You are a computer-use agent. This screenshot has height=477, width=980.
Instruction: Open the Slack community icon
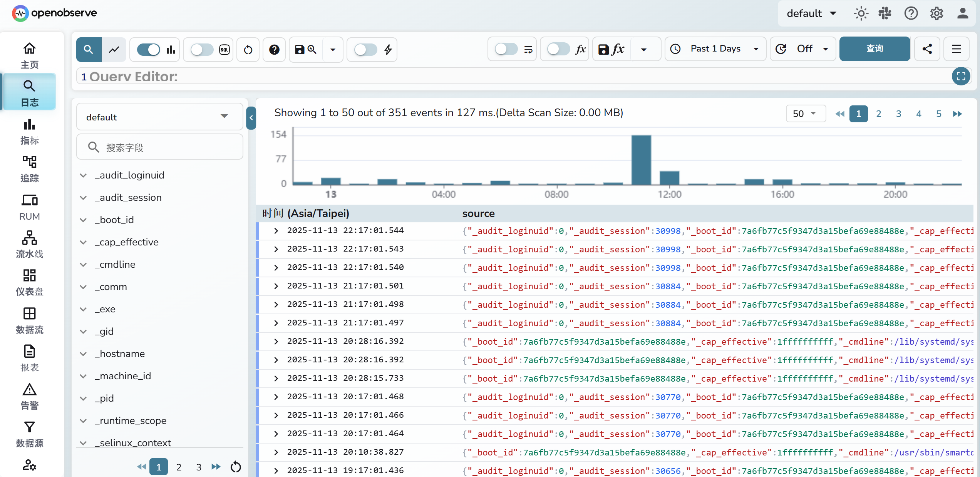pyautogui.click(x=885, y=13)
